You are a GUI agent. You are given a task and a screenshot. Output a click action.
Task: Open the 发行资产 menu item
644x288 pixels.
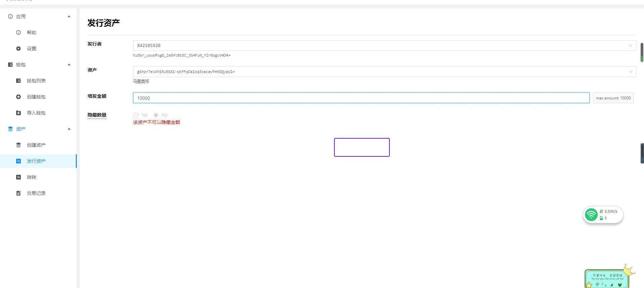[x=36, y=161]
